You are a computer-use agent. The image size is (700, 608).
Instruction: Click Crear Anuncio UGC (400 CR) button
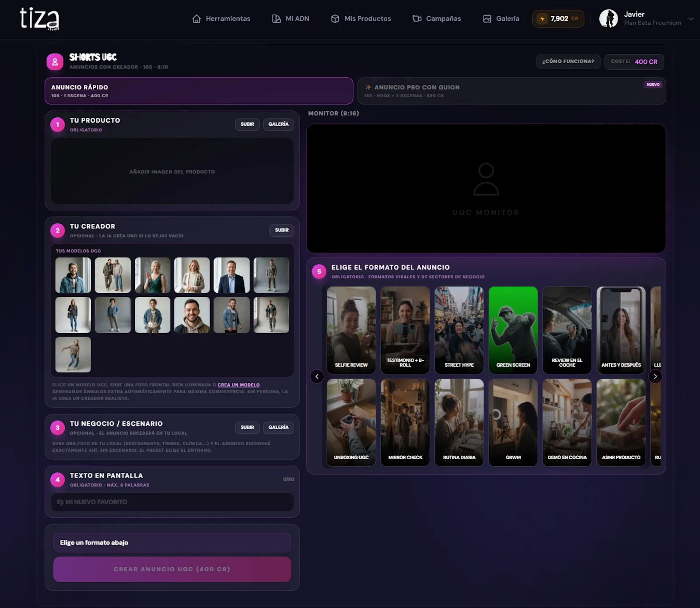[x=172, y=569]
